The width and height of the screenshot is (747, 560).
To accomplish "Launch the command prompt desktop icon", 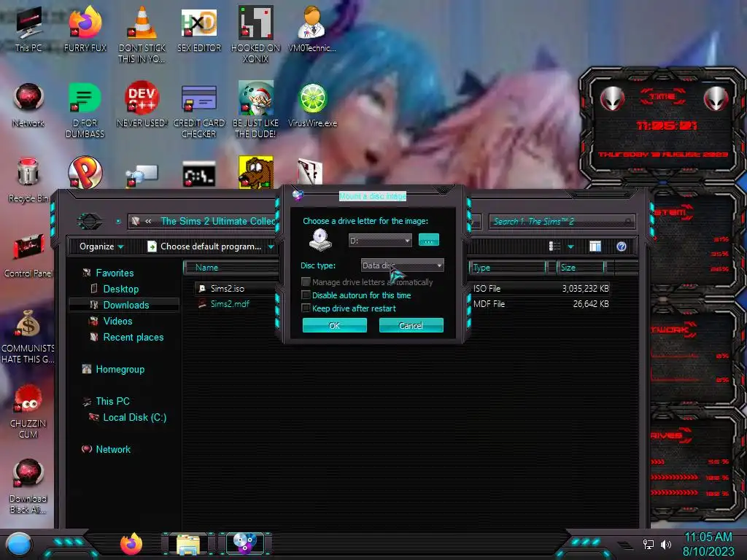I will click(199, 174).
